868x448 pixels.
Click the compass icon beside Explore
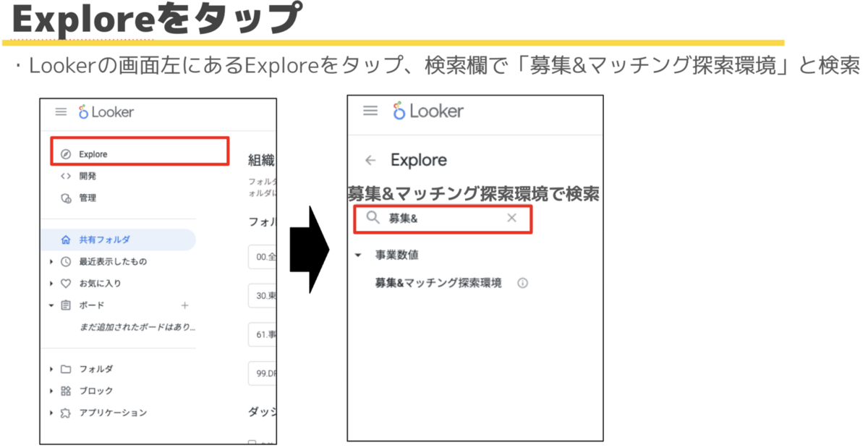click(x=66, y=154)
